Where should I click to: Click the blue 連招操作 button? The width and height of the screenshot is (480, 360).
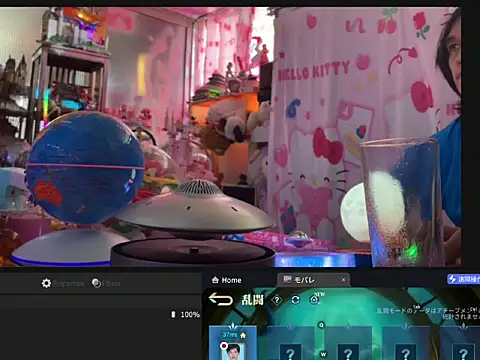click(x=463, y=279)
